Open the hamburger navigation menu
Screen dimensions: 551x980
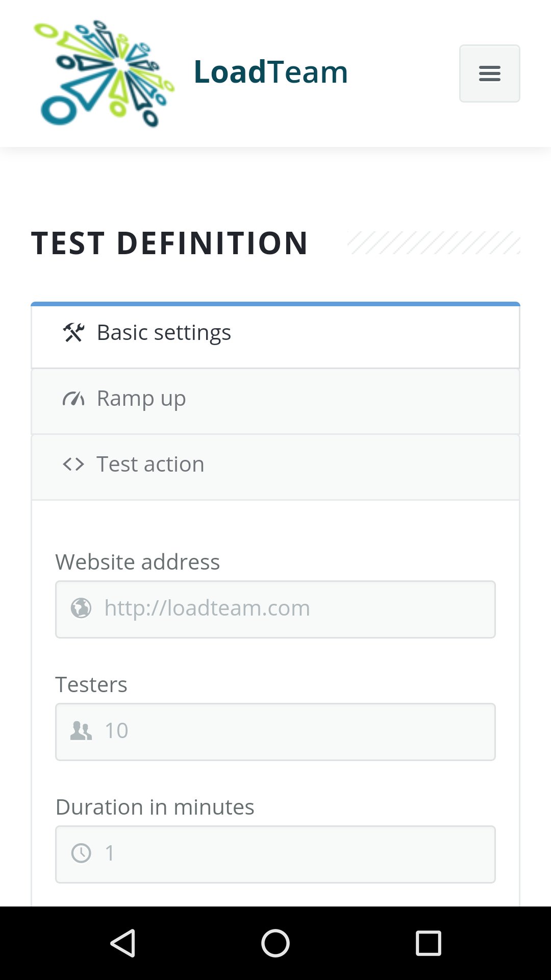pos(489,73)
